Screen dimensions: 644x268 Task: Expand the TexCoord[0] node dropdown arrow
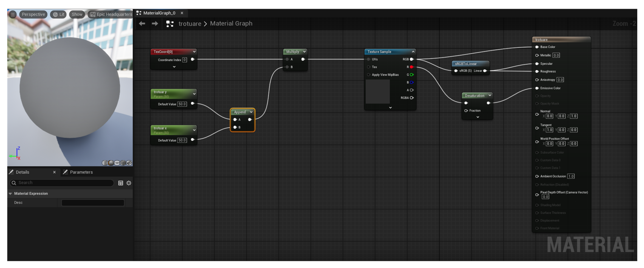(x=194, y=52)
